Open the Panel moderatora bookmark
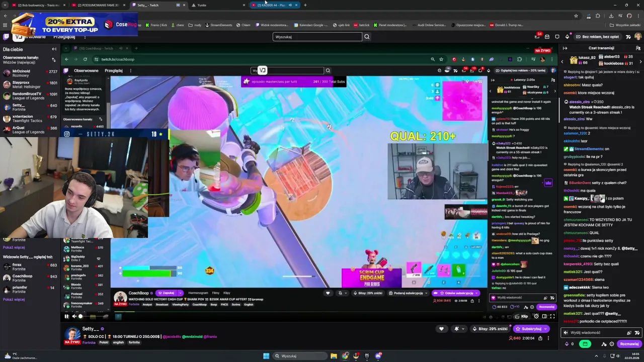 click(390, 25)
